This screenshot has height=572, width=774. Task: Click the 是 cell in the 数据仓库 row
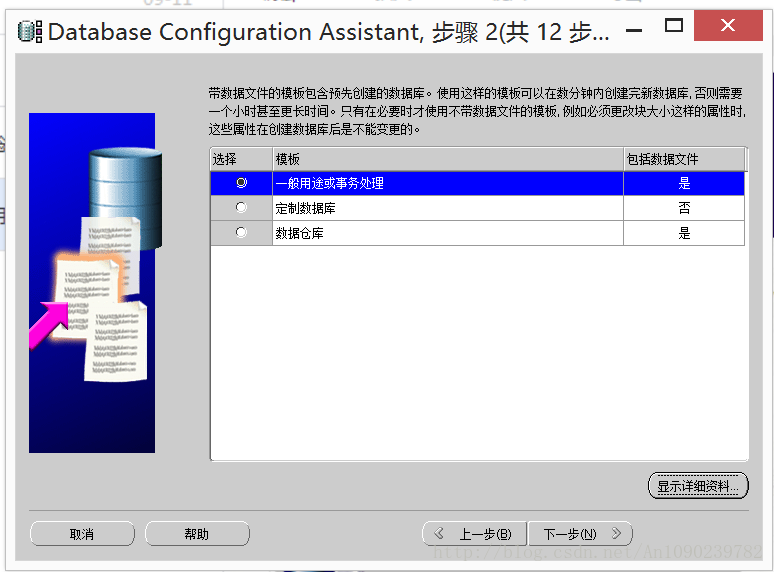point(684,233)
